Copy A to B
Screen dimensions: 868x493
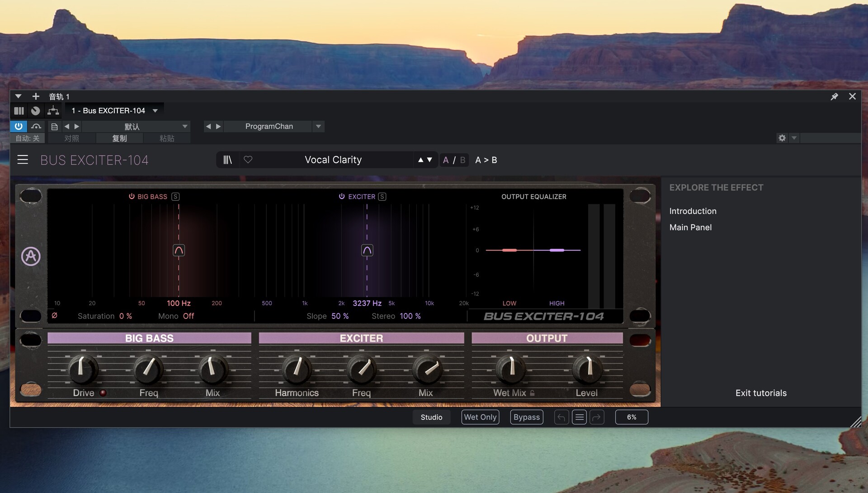tap(486, 160)
